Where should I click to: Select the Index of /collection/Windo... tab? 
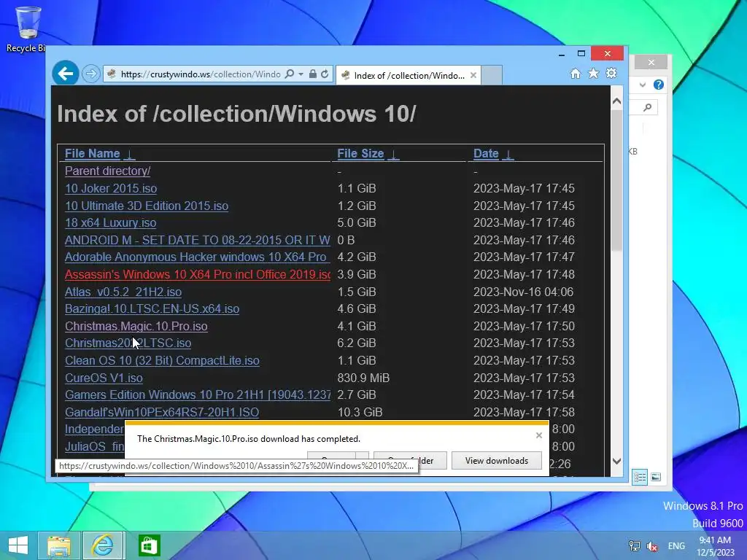409,75
